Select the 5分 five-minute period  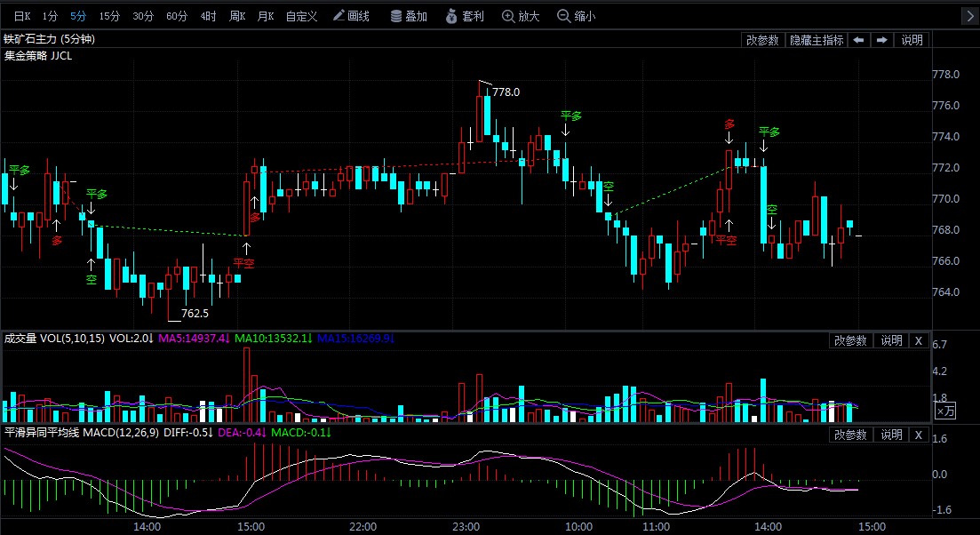(78, 16)
